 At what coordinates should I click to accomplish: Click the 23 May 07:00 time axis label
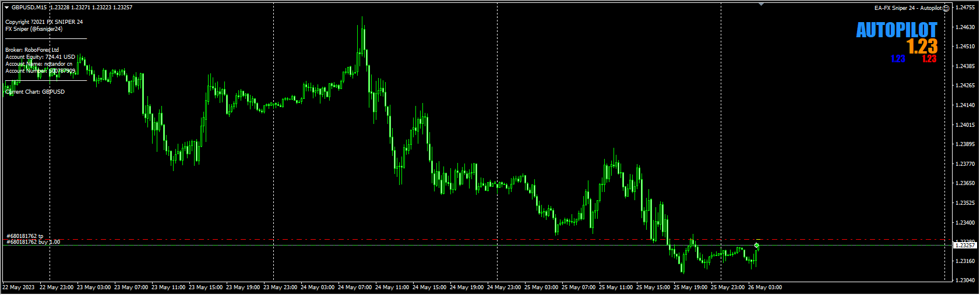click(131, 287)
